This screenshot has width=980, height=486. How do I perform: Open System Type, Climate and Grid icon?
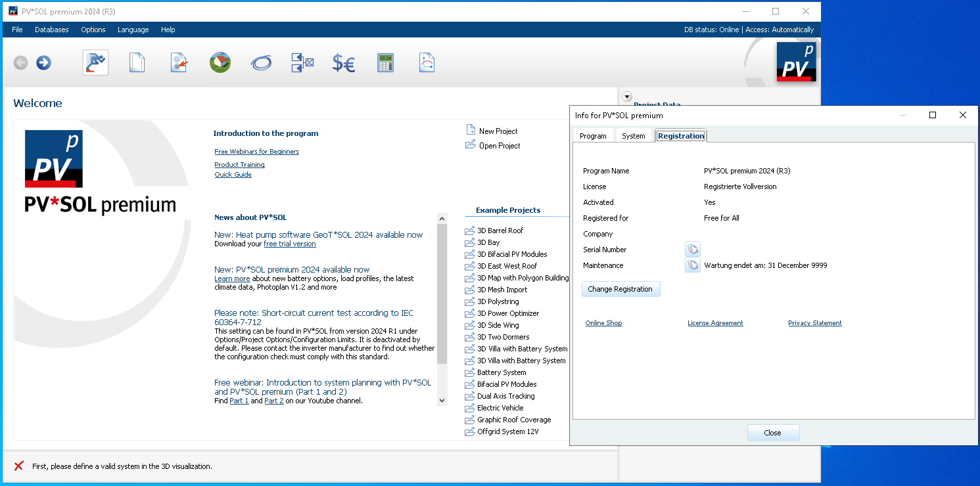pos(179,63)
